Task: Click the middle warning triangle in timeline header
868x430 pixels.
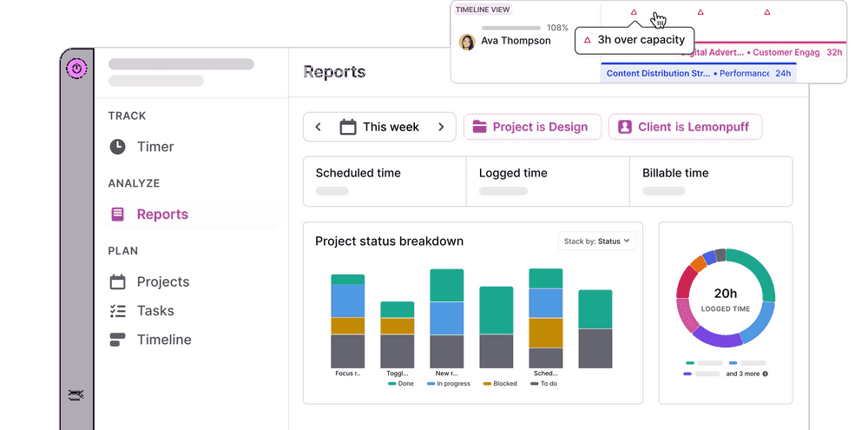Action: [700, 11]
